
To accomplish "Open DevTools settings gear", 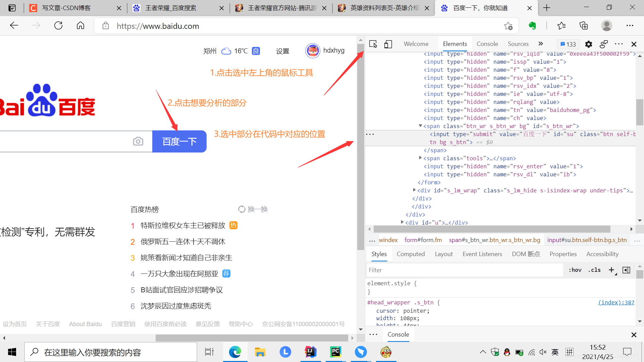I will pos(589,44).
